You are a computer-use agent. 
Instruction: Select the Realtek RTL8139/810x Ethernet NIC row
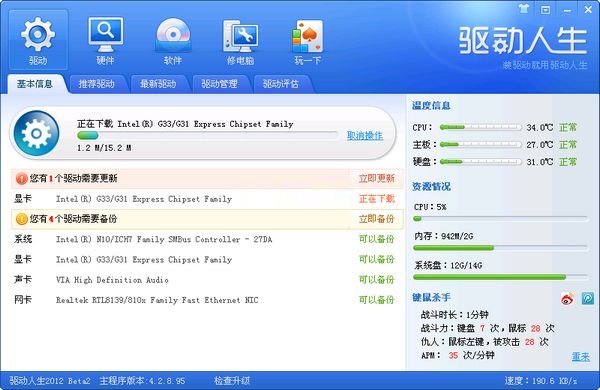(207, 300)
